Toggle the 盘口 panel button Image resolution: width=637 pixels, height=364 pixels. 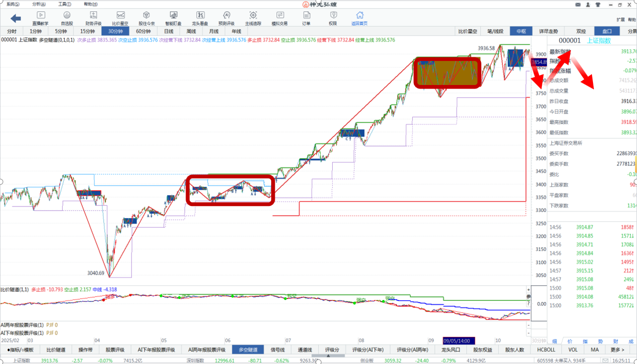(606, 31)
